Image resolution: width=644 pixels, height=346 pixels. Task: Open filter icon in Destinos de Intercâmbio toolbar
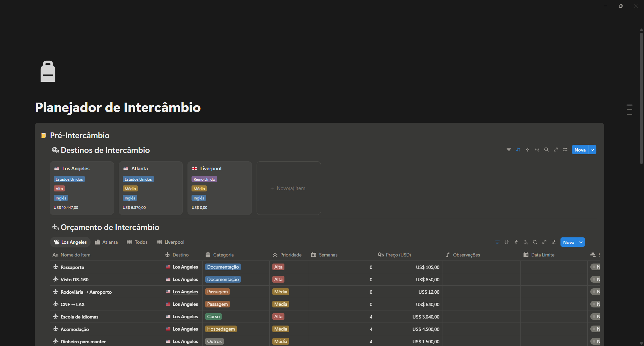coord(509,150)
